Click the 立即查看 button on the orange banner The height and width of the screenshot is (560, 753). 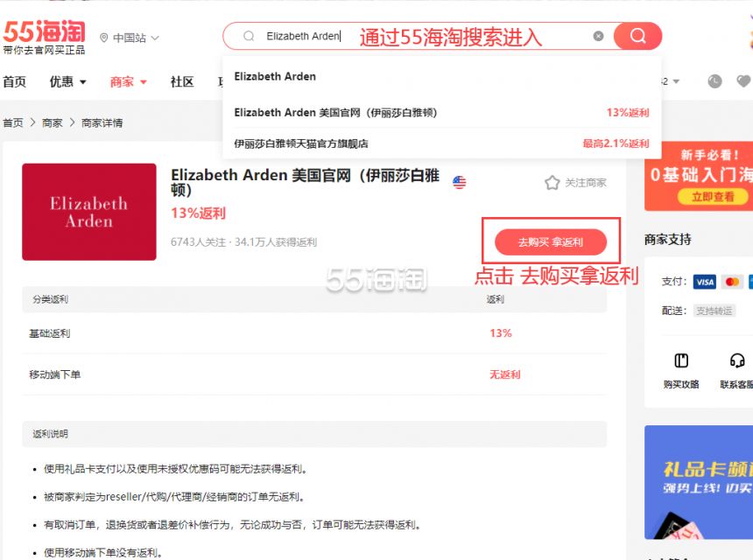click(713, 197)
